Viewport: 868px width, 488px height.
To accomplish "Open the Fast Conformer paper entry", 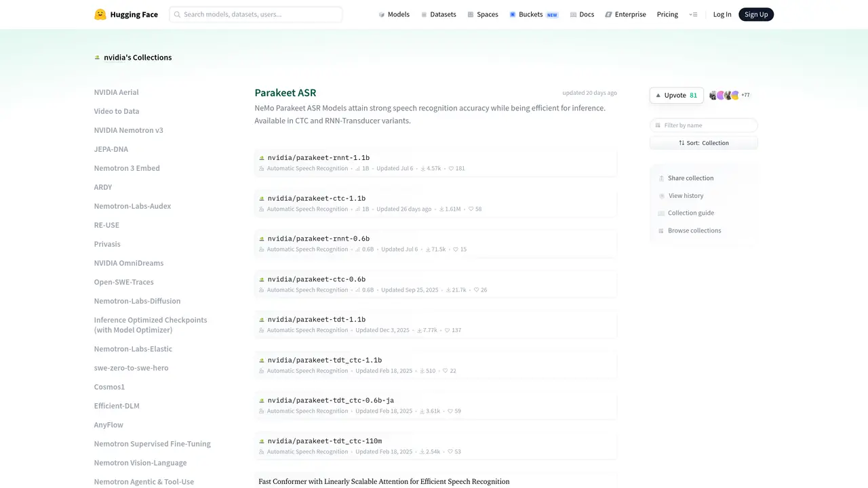I will point(384,481).
